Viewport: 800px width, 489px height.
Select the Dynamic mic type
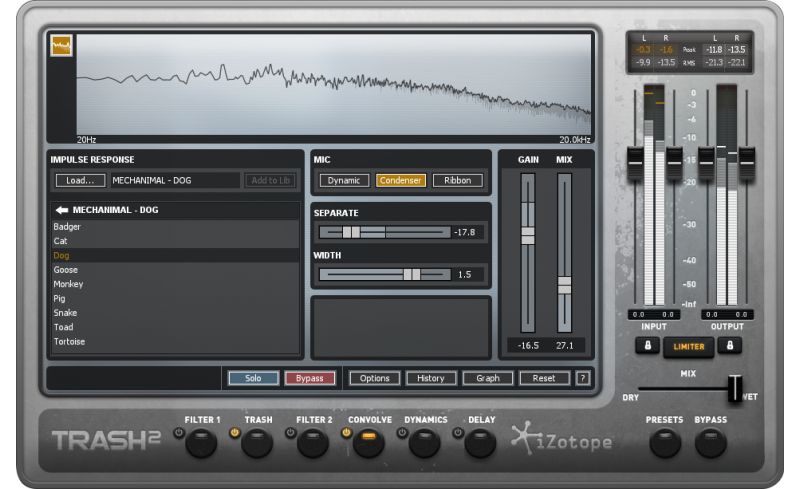pos(344,180)
